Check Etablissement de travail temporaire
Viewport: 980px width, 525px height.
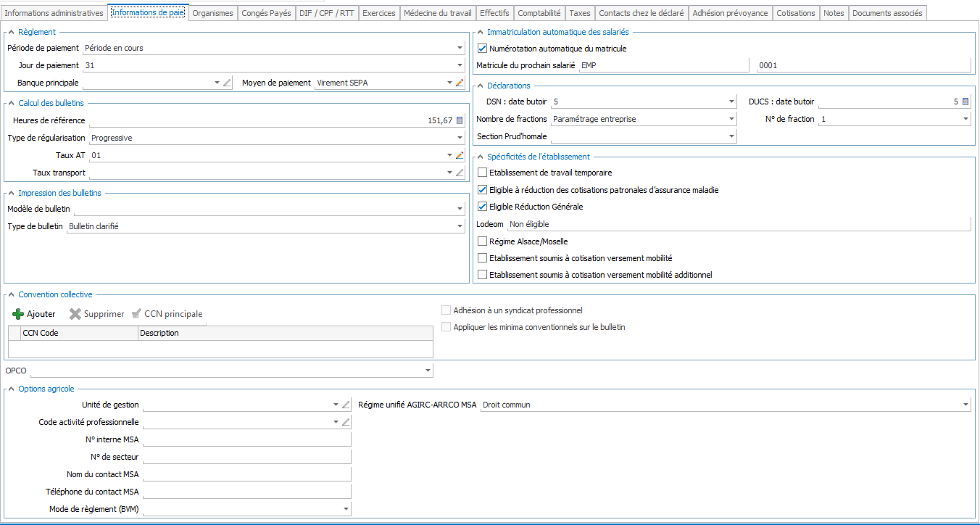483,173
